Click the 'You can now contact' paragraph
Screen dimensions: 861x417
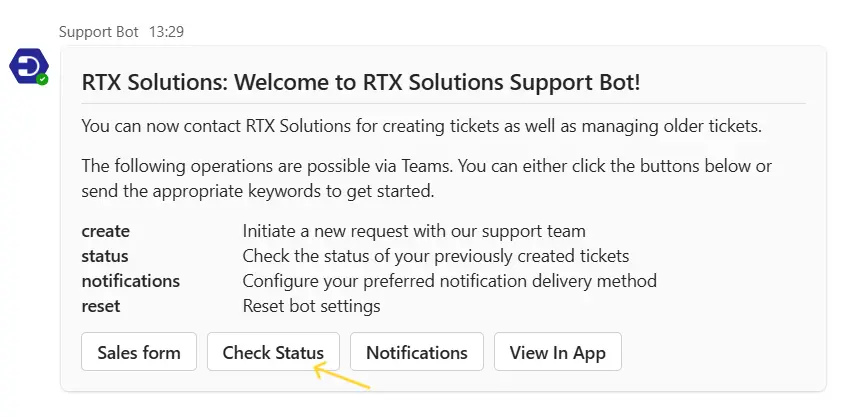pos(421,126)
